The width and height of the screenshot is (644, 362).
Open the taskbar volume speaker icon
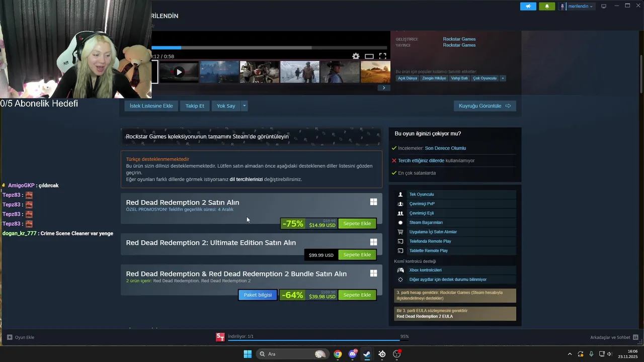610,354
